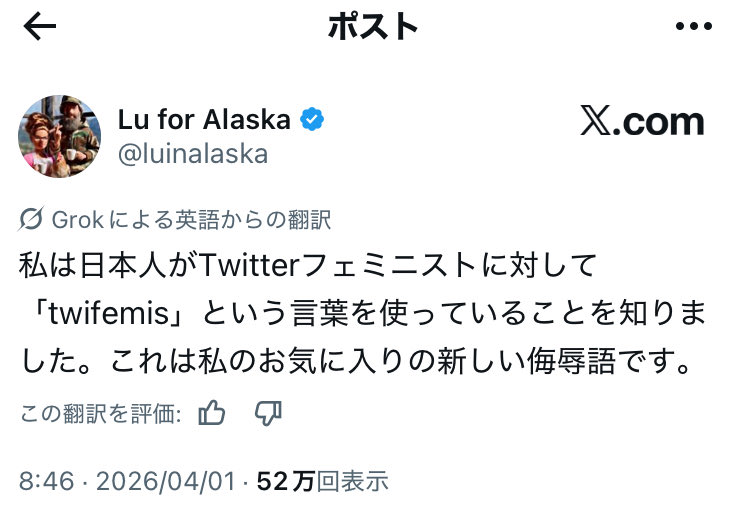Screen dimensions: 750x510
Task: Rate the translation with thumbs up
Action: coord(212,413)
